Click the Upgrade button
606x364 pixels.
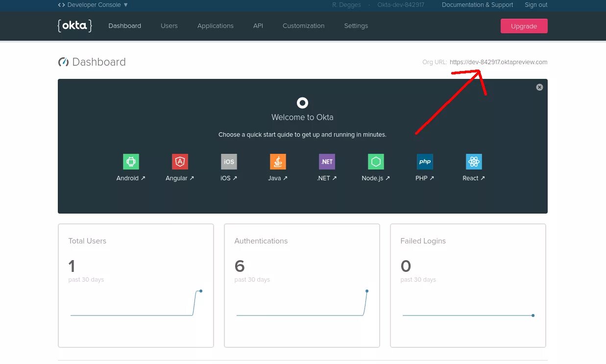pyautogui.click(x=524, y=25)
